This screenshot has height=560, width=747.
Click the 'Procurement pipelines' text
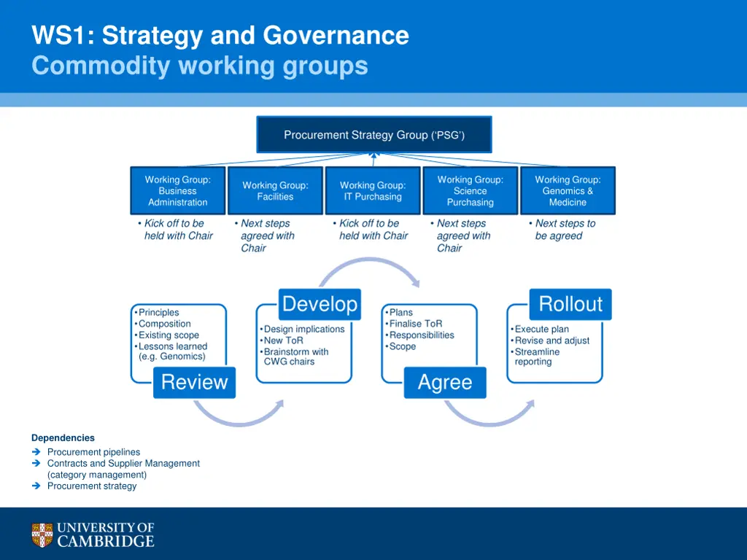tap(93, 452)
